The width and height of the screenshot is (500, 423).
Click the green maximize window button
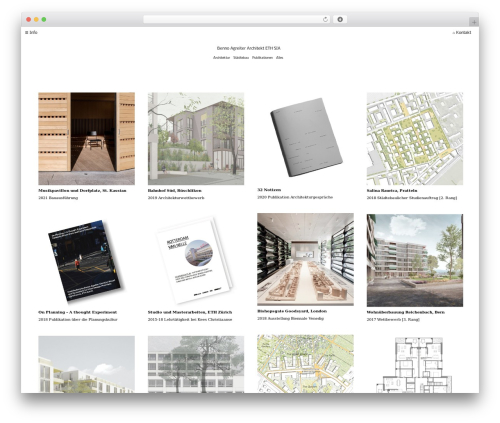tap(44, 19)
